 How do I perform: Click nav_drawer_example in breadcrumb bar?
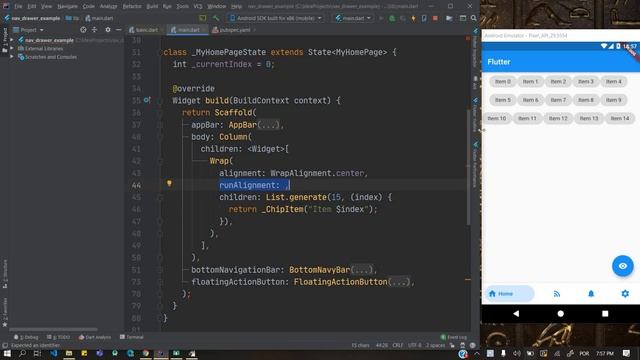coord(35,18)
